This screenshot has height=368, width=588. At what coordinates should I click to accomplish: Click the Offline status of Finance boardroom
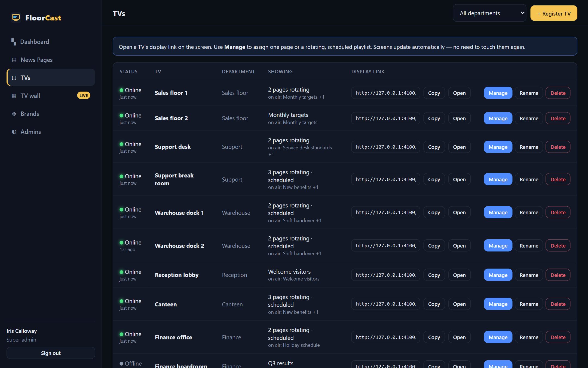pos(130,363)
